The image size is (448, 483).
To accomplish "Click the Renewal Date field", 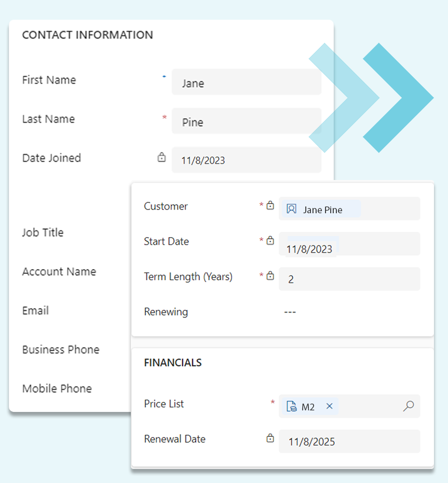I will (x=349, y=441).
